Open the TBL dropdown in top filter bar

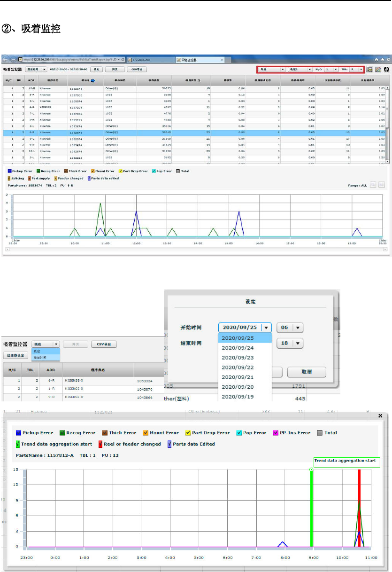coord(357,69)
